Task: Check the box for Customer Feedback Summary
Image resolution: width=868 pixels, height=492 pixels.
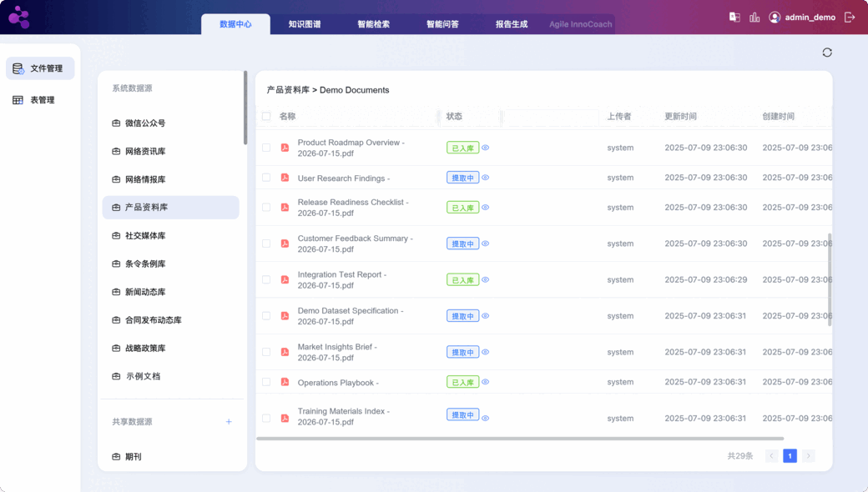Action: pyautogui.click(x=266, y=243)
